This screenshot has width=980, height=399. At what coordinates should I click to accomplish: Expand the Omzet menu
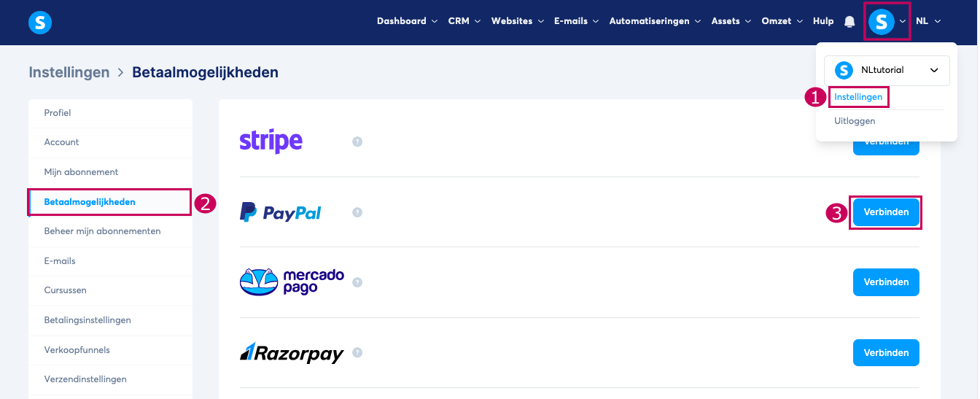coord(782,21)
